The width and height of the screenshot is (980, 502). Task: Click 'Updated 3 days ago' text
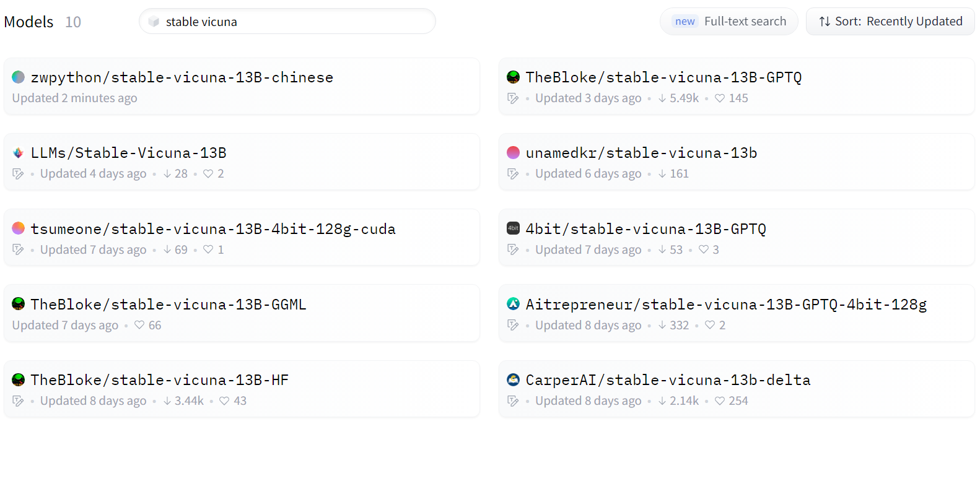[588, 98]
